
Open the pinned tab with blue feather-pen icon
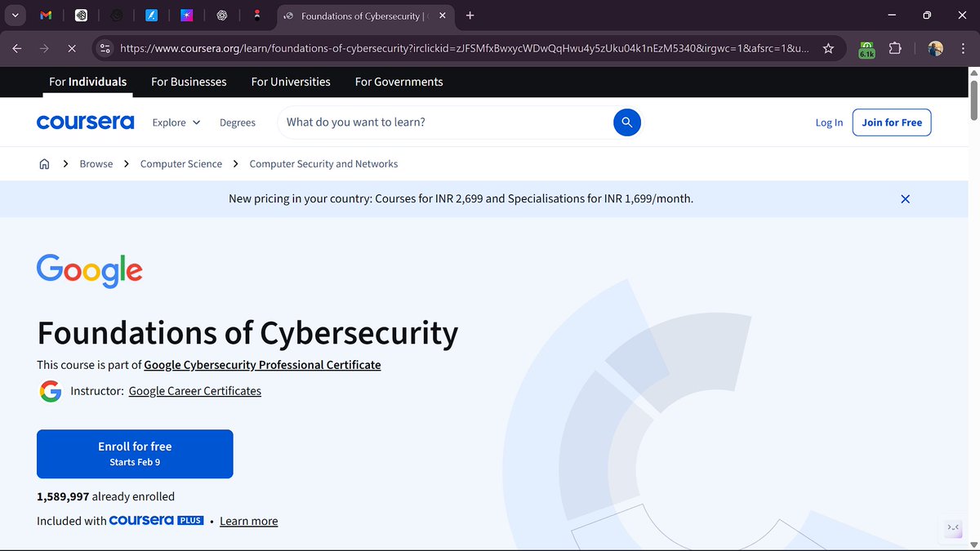pyautogui.click(x=151, y=16)
